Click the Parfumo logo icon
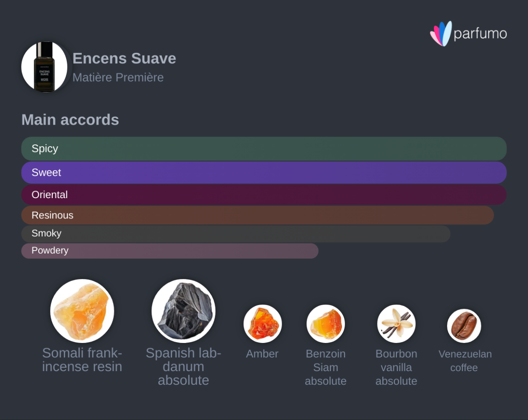 tap(441, 33)
